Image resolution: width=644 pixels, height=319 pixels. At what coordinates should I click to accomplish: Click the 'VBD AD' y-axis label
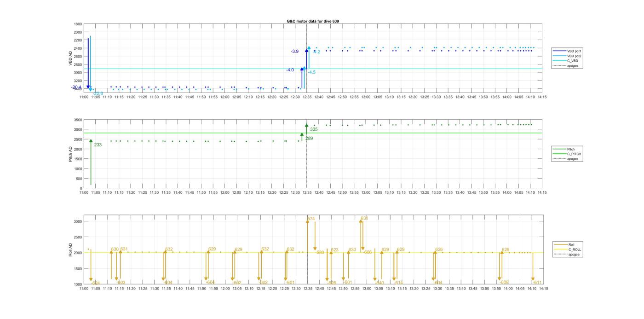pyautogui.click(x=71, y=58)
